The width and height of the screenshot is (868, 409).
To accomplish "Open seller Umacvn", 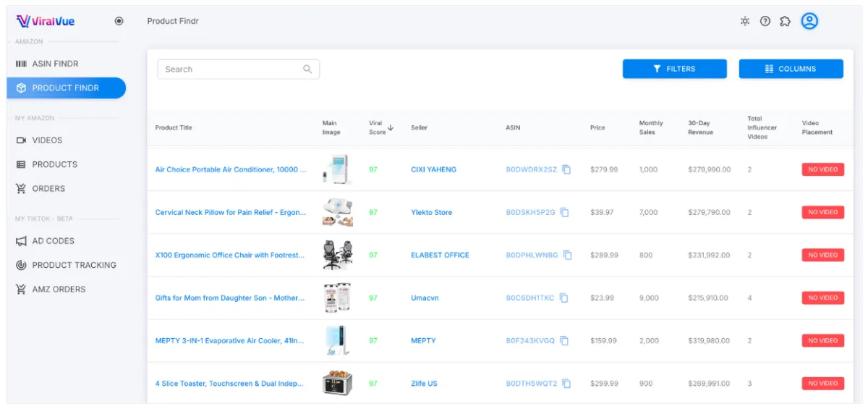I will (x=425, y=298).
